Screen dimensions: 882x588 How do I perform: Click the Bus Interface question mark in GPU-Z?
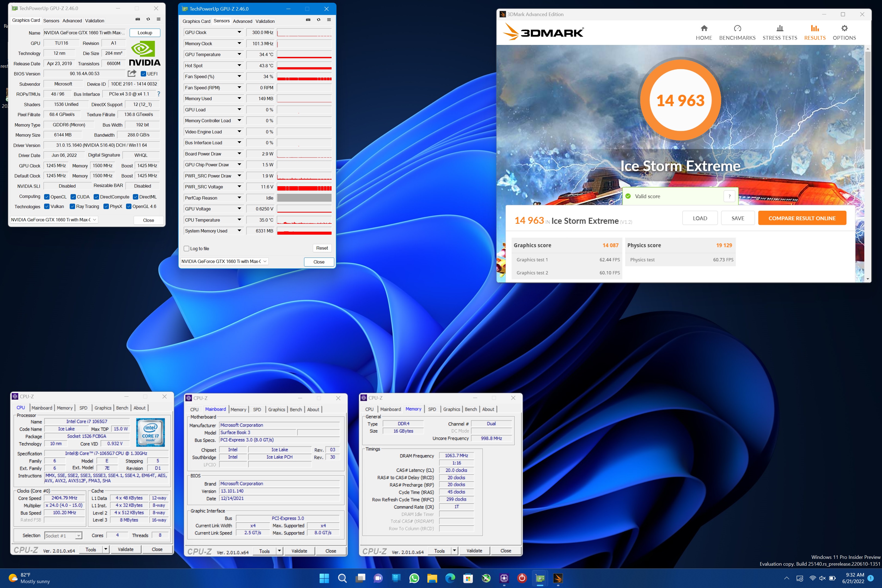point(159,94)
